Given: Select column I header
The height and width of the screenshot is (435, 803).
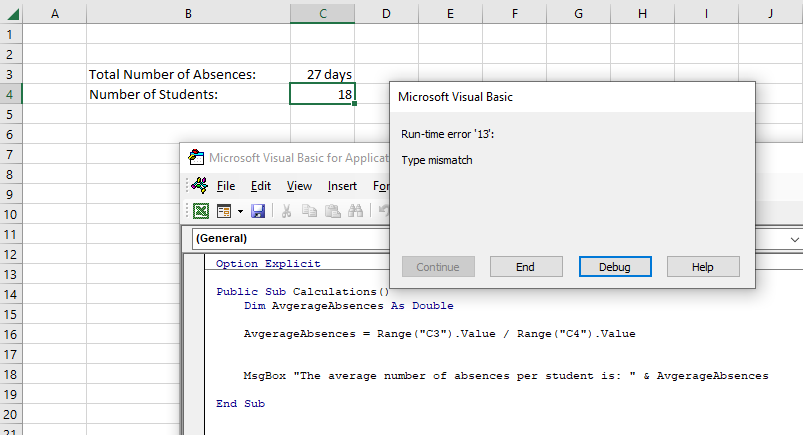Looking at the screenshot, I should [707, 14].
